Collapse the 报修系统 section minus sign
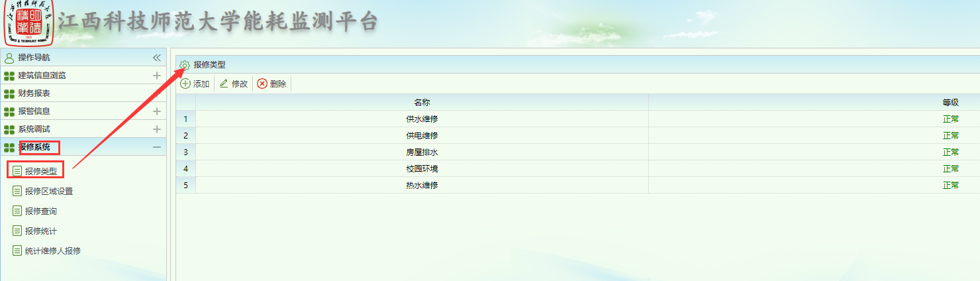Image resolution: width=980 pixels, height=281 pixels. [x=157, y=147]
